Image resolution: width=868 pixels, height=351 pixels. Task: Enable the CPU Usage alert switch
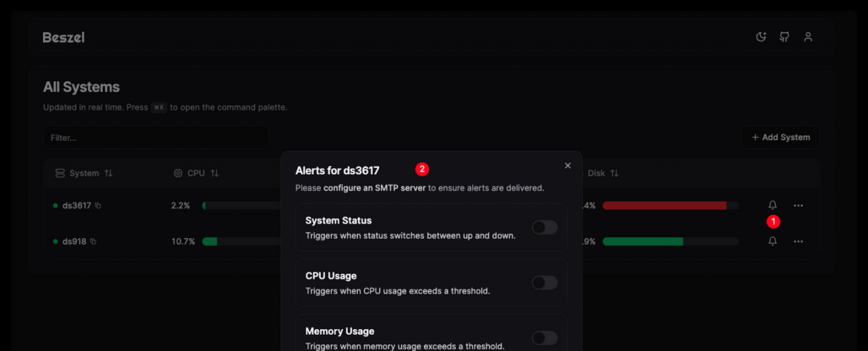pos(545,283)
